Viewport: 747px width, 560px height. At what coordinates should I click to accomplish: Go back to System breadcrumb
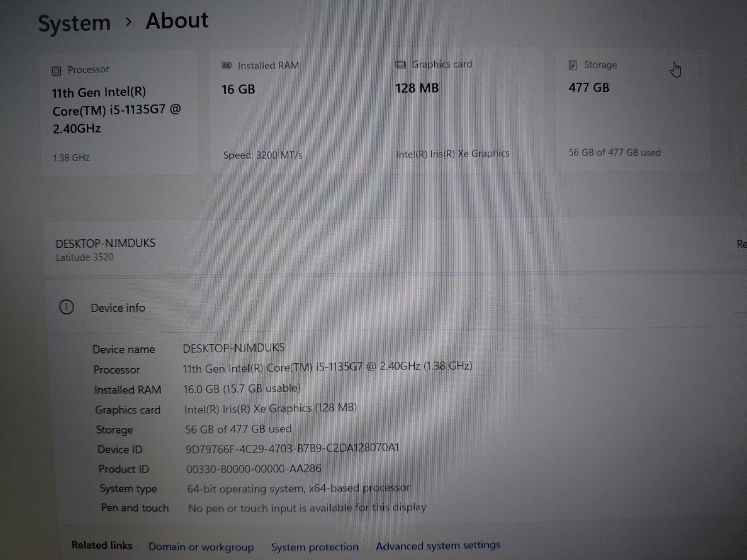coord(74,23)
